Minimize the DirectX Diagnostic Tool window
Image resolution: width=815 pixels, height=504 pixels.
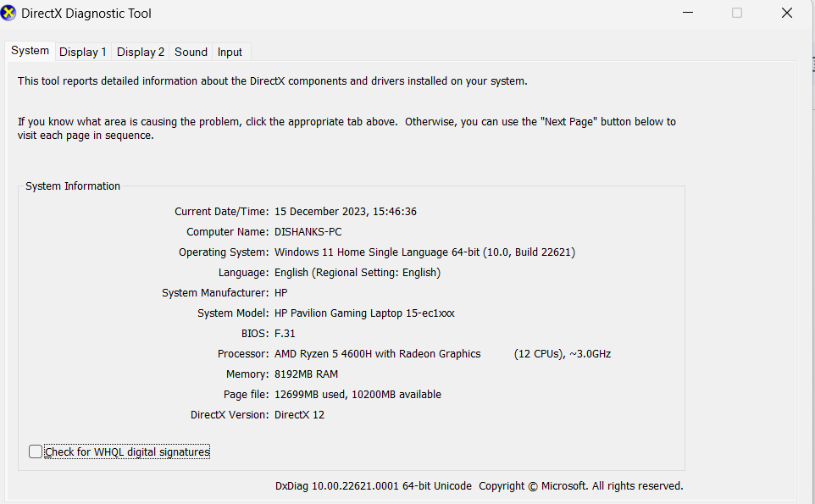point(687,13)
